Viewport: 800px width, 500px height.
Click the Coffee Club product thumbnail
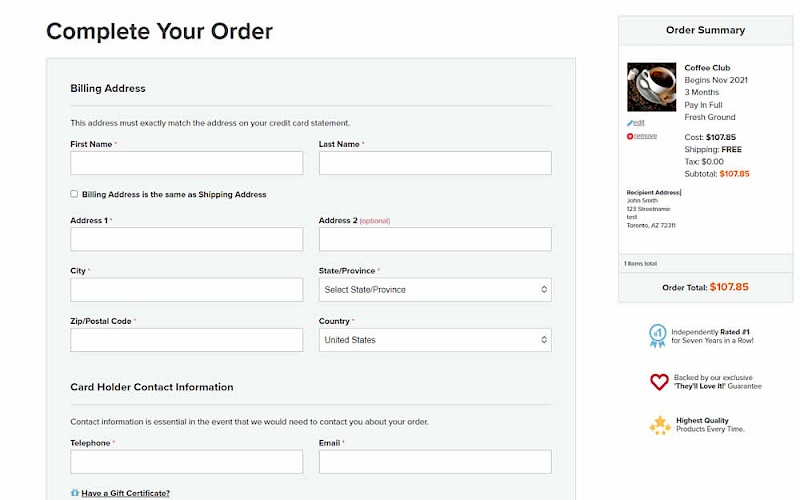point(651,88)
